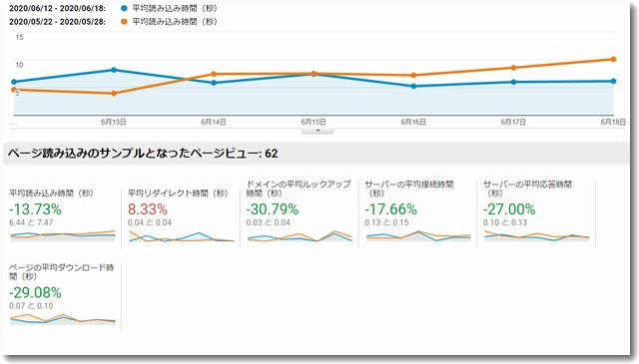Select the blue data point at 6月17日

pyautogui.click(x=513, y=82)
